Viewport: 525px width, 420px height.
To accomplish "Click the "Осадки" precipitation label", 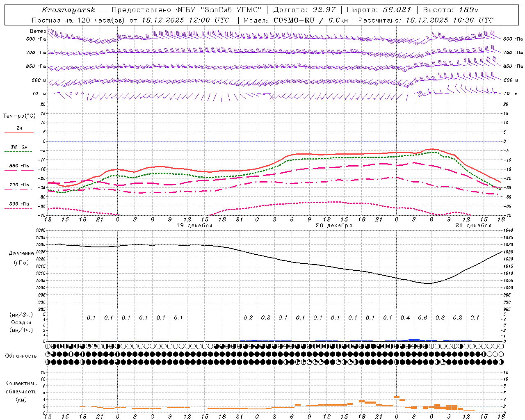I will click(21, 322).
